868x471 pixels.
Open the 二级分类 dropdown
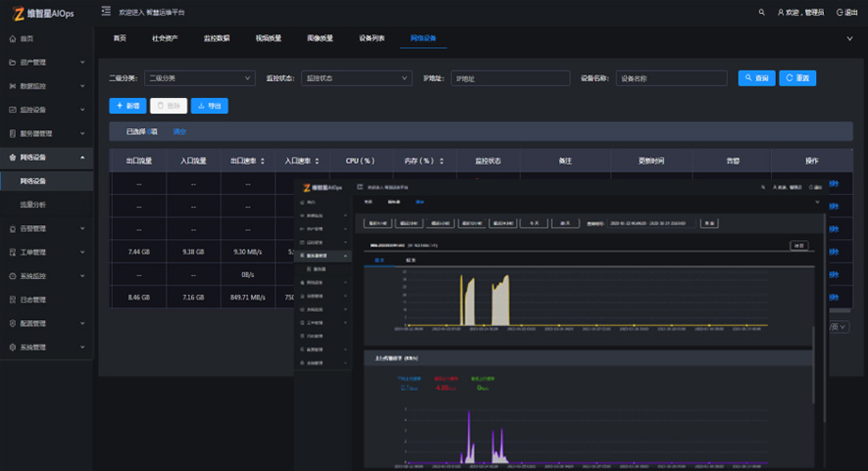(x=200, y=78)
